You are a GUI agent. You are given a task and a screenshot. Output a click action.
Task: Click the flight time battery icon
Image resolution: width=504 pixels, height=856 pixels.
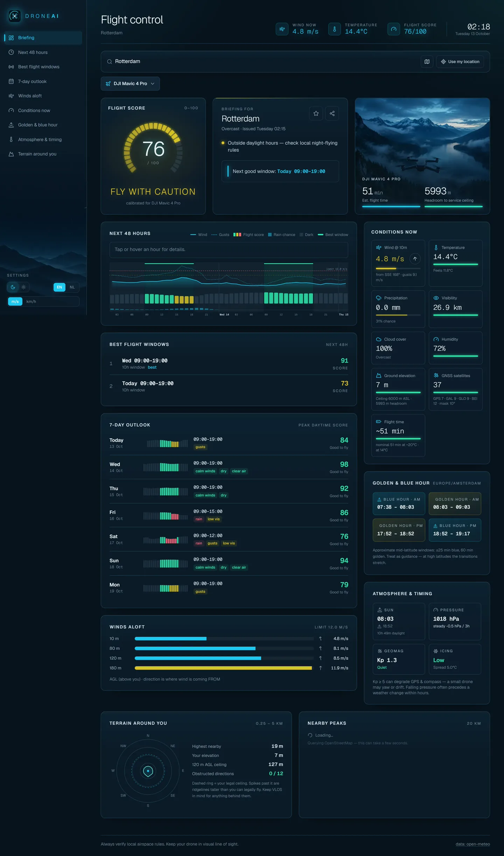(x=379, y=422)
